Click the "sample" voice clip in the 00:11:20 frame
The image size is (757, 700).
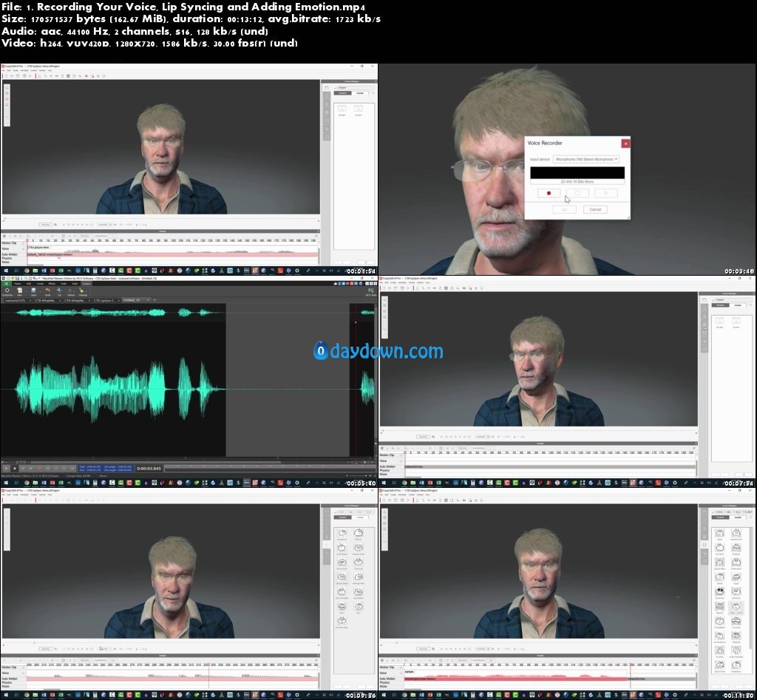pos(517,673)
